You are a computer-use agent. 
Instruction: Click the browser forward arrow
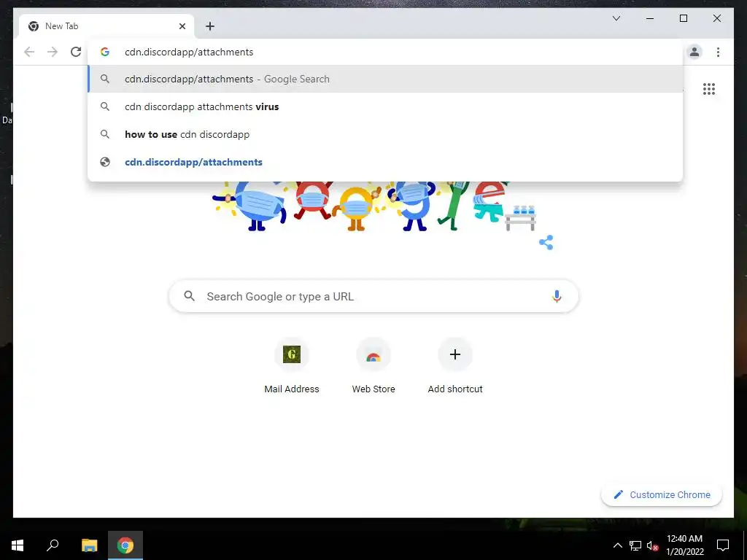pos(53,52)
